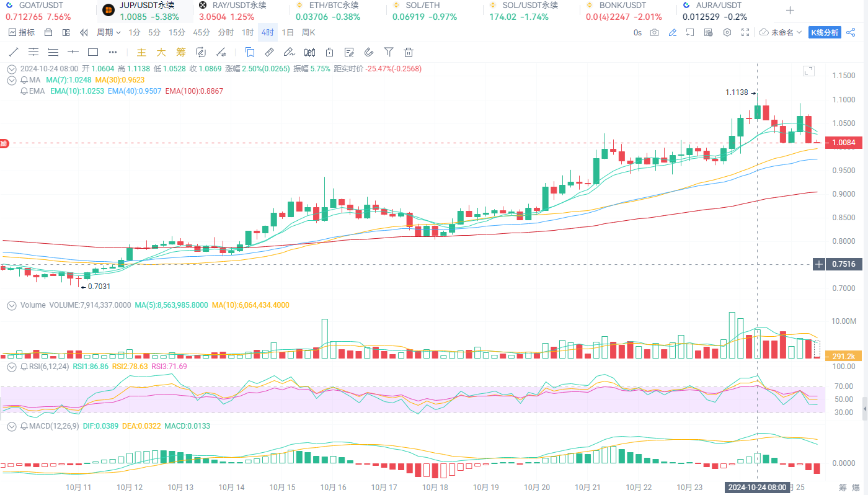This screenshot has width=868, height=495.
Task: Click the filter funnel icon
Action: coord(389,52)
